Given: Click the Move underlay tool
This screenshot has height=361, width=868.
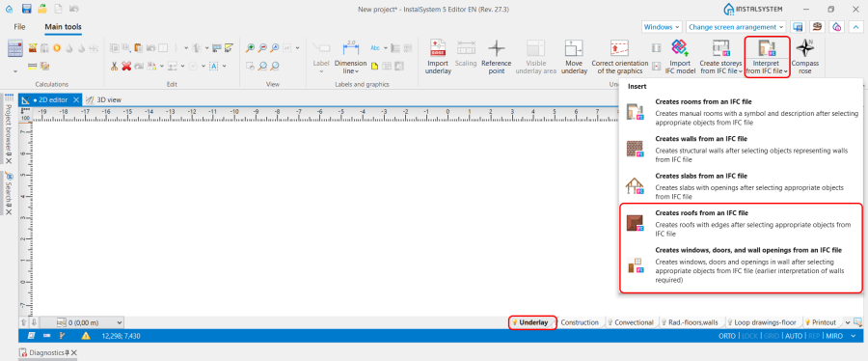Looking at the screenshot, I should tap(574, 57).
